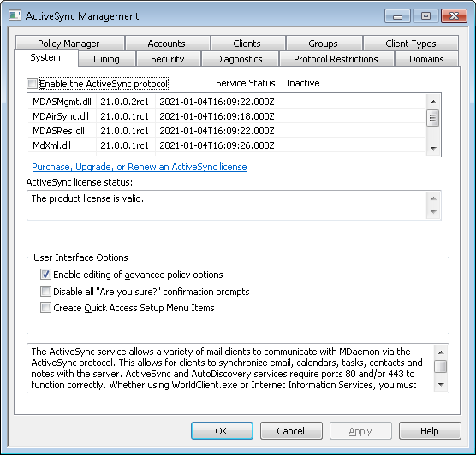Image resolution: width=476 pixels, height=455 pixels.
Task: Click the OK button
Action: [x=222, y=431]
